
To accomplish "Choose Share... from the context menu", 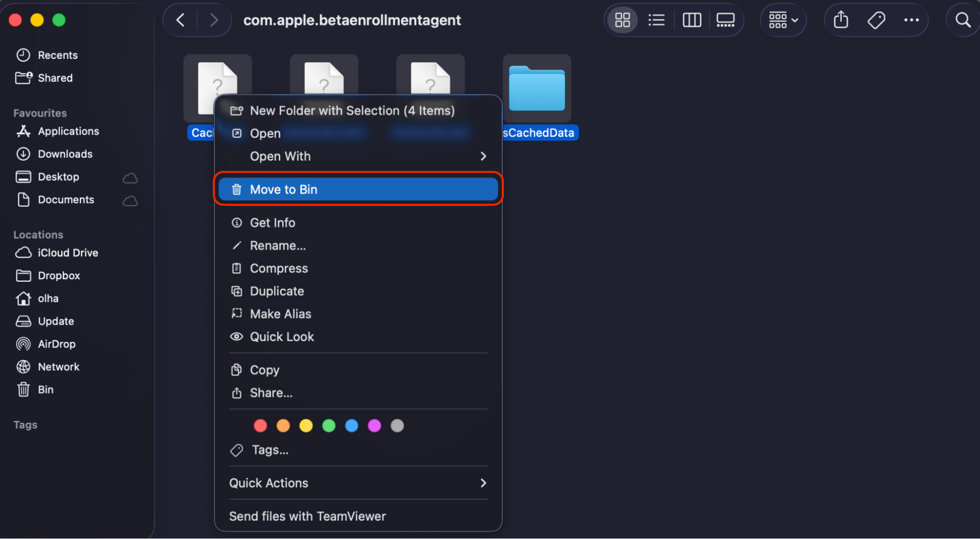I will coord(358,393).
